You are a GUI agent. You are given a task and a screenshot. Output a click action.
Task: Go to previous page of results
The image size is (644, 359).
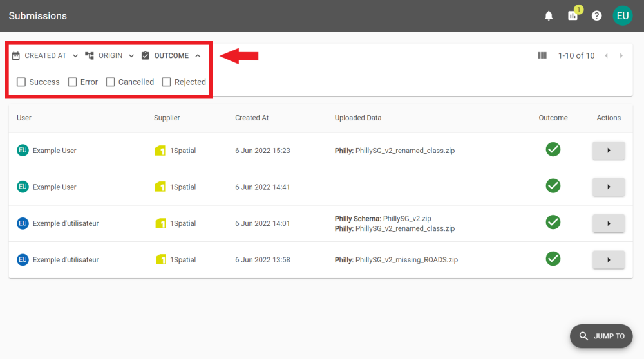point(606,55)
